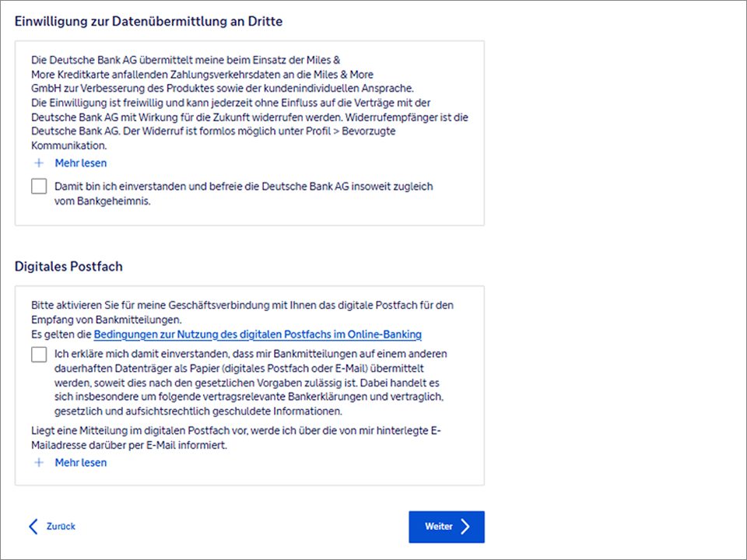This screenshot has height=560, width=747.
Task: Click the text 'Es gelten die' before the link
Action: pos(61,334)
